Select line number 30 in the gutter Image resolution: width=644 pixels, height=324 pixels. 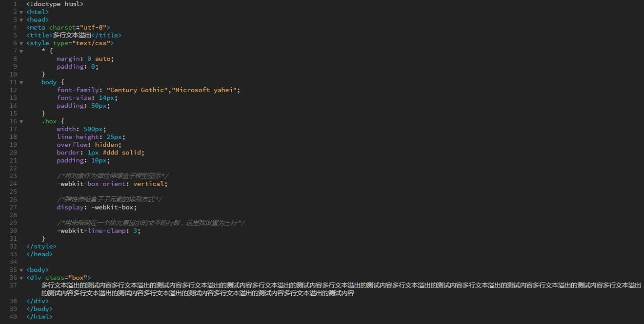click(13, 230)
